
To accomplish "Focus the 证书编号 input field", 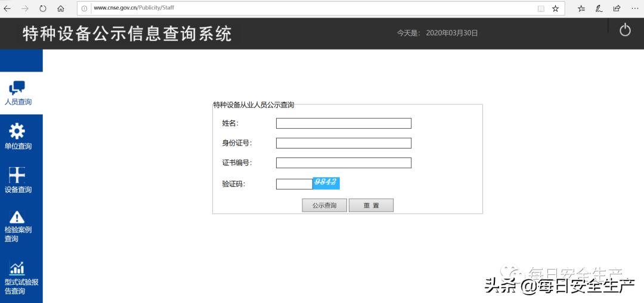I will (x=343, y=163).
